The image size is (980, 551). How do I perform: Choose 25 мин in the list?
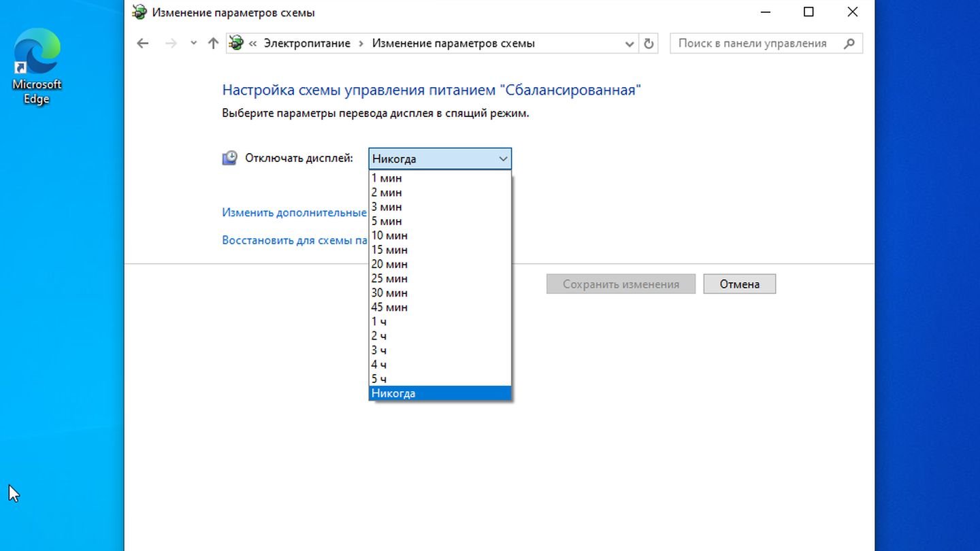440,278
